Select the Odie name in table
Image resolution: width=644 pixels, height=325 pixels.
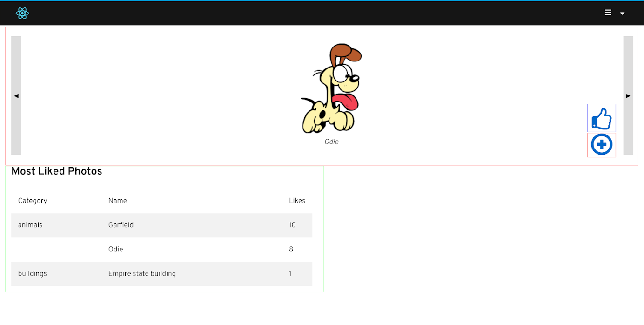[116, 249]
